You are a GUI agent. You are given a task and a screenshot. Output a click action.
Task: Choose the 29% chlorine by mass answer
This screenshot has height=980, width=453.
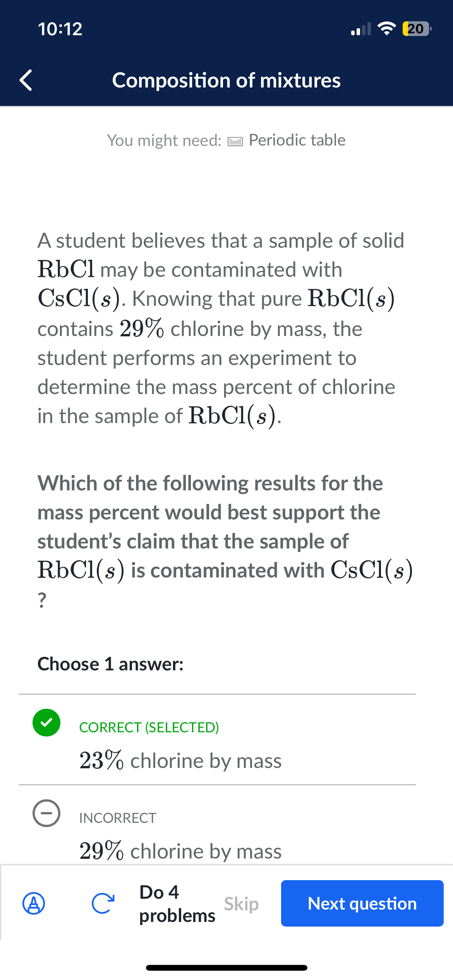tap(180, 851)
